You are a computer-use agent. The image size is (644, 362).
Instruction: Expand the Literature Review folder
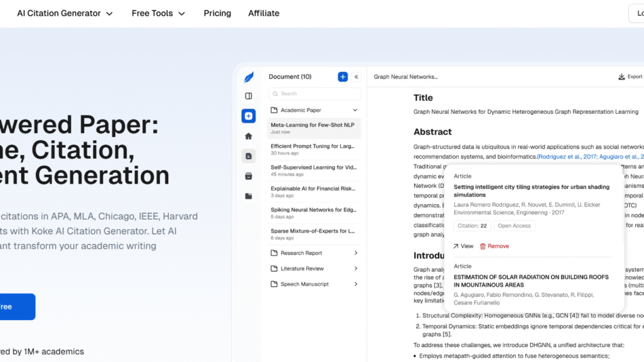(355, 268)
